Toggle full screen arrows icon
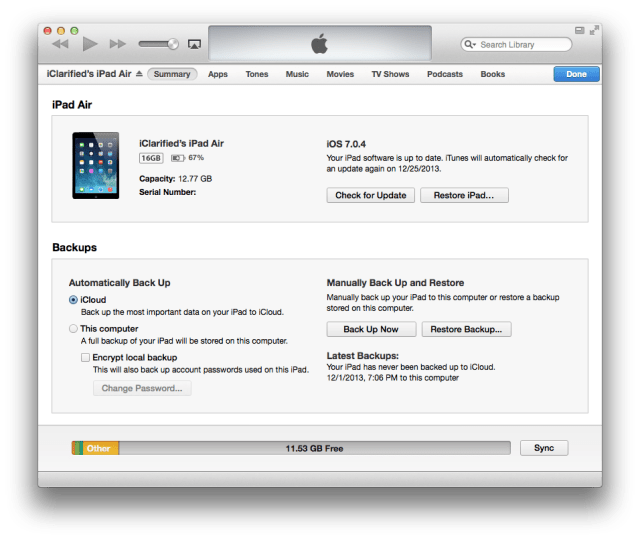640x540 pixels. pos(594,30)
